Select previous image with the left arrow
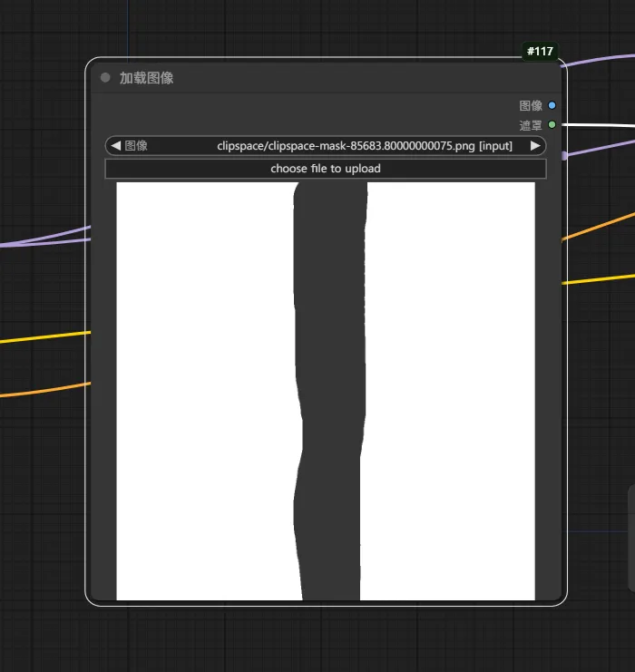This screenshot has height=672, width=635. coord(115,145)
